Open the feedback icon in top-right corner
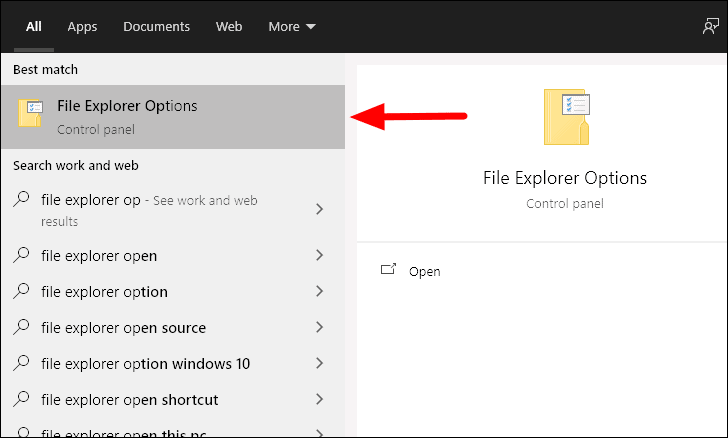Image resolution: width=728 pixels, height=438 pixels. coord(710,26)
